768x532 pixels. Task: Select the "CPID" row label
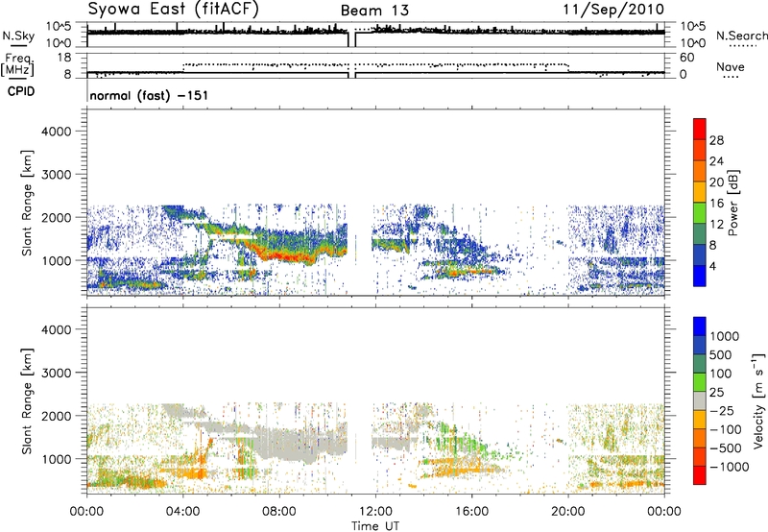21,91
